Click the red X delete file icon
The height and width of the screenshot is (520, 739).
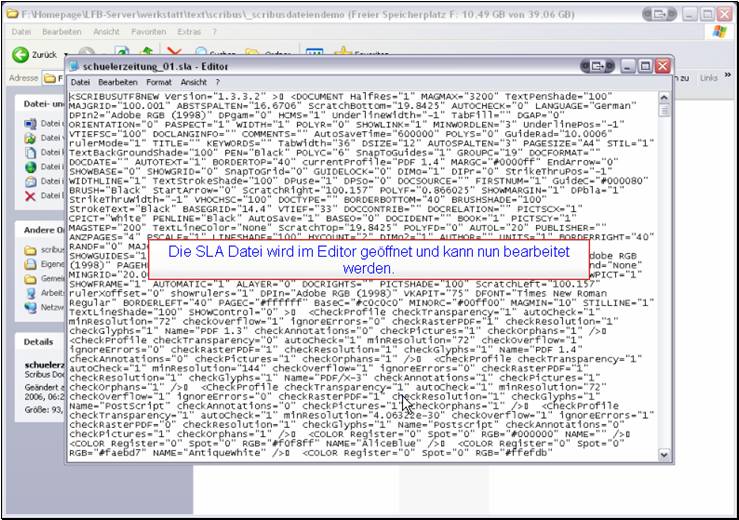pos(30,195)
